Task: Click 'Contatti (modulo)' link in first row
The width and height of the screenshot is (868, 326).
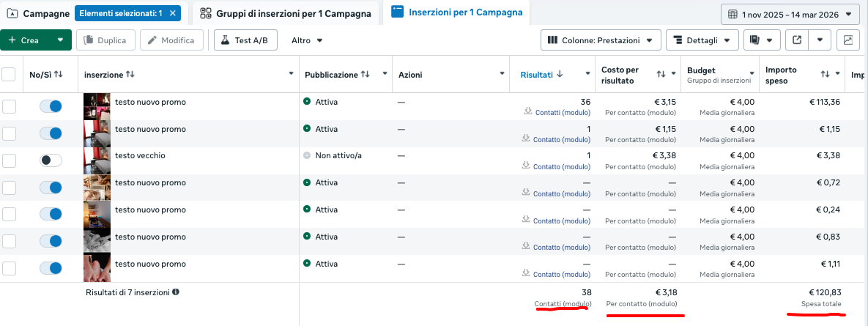Action: 563,113
